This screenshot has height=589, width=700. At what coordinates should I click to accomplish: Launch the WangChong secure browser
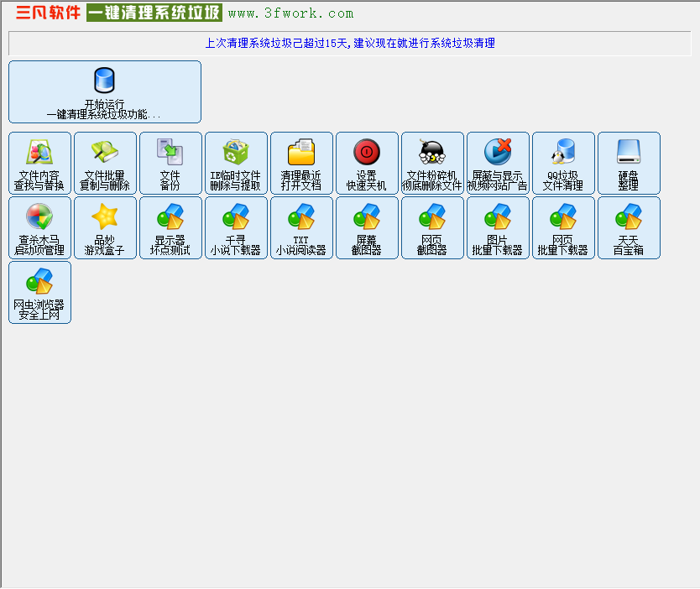[x=39, y=292]
